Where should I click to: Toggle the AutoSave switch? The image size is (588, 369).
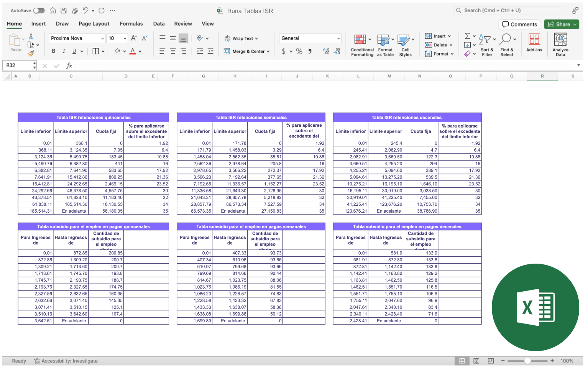pos(39,11)
